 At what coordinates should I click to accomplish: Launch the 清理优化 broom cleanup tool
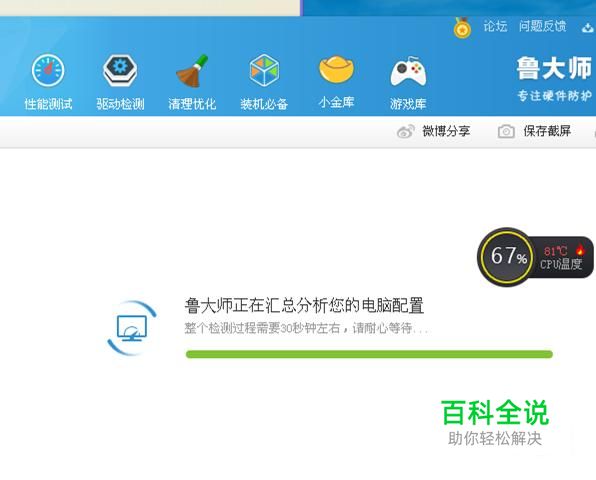(192, 82)
